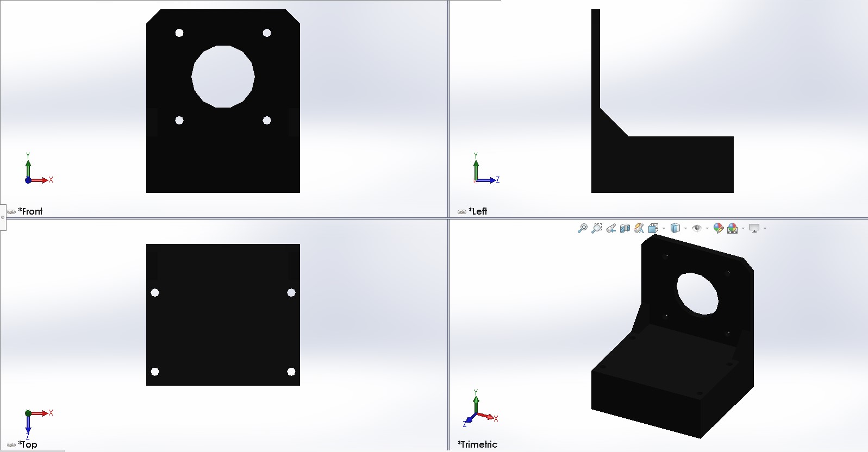Image resolution: width=868 pixels, height=452 pixels.
Task: Expand the Hide/Show Items dropdown arrow
Action: point(707,228)
